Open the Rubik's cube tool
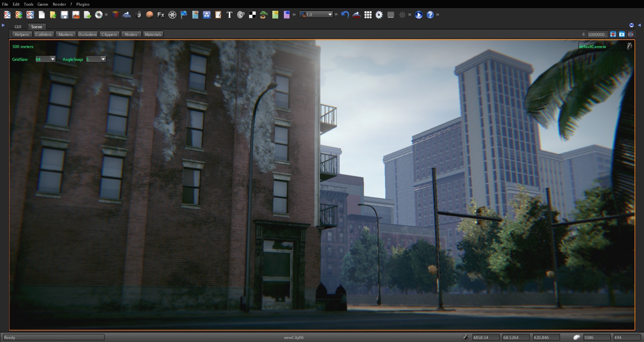The width and height of the screenshot is (644, 342). point(115,15)
